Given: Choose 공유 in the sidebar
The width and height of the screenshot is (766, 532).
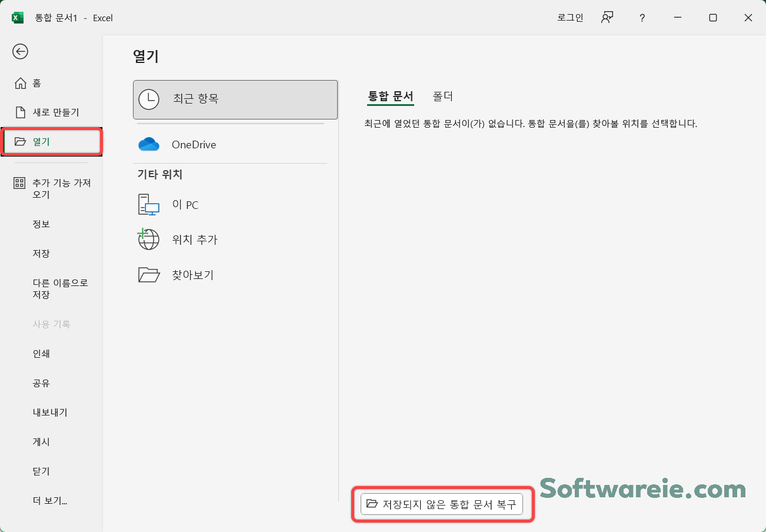Looking at the screenshot, I should (x=41, y=383).
